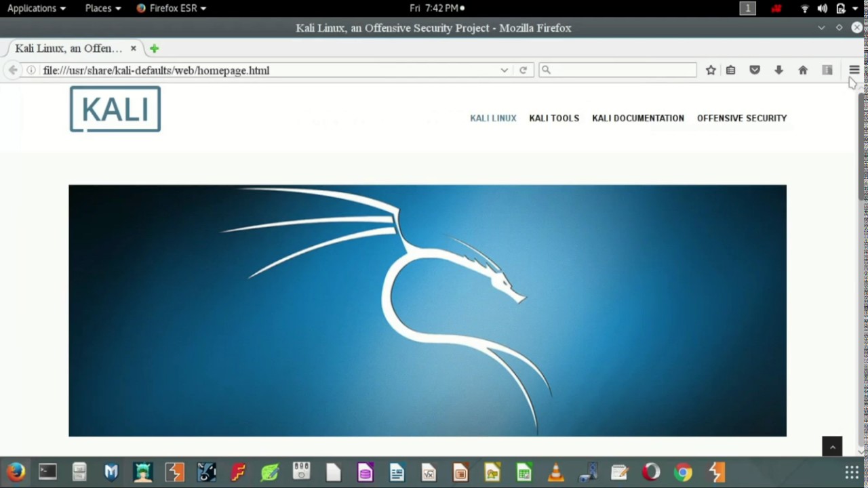The image size is (868, 488).
Task: Launch BeEF from the dock
Action: 207,472
